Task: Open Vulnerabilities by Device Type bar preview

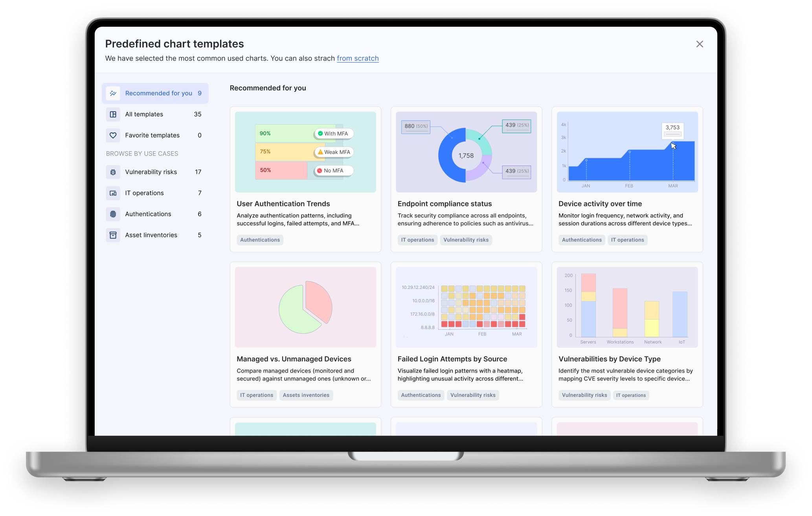Action: (627, 307)
